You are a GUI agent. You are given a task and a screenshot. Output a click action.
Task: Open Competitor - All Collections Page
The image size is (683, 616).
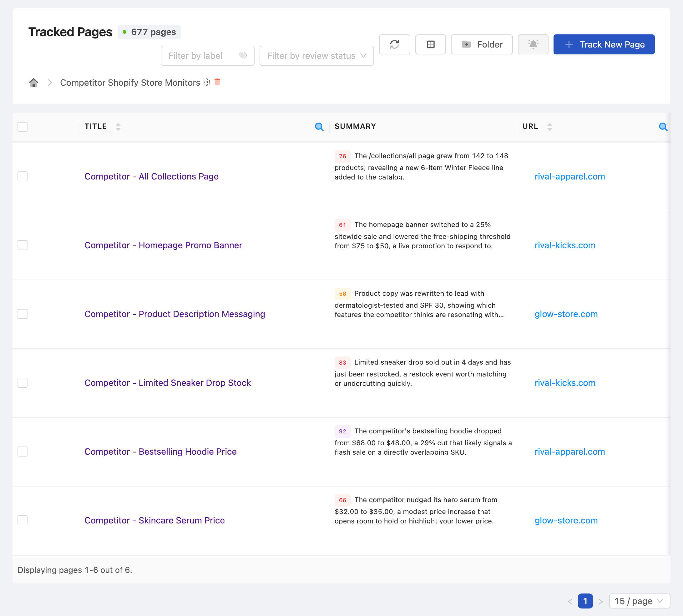click(151, 176)
